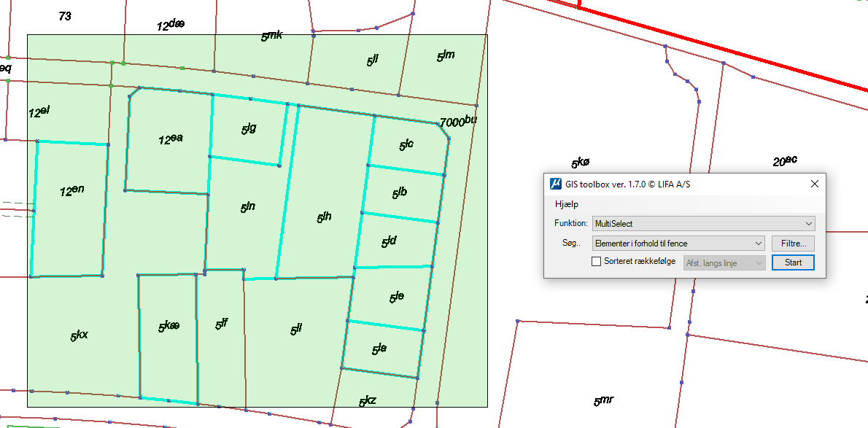Open the Hjælp menu
The width and height of the screenshot is (868, 428).
(x=567, y=204)
